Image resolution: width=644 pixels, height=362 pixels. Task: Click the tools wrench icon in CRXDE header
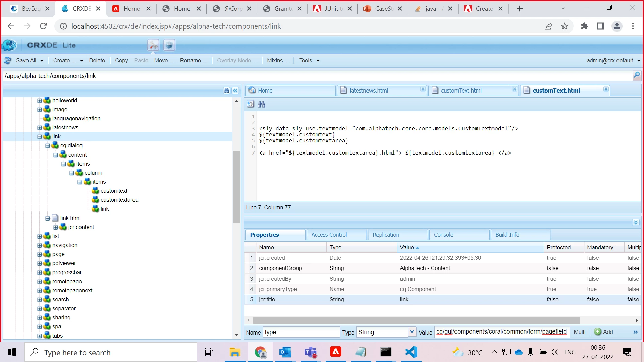[153, 45]
